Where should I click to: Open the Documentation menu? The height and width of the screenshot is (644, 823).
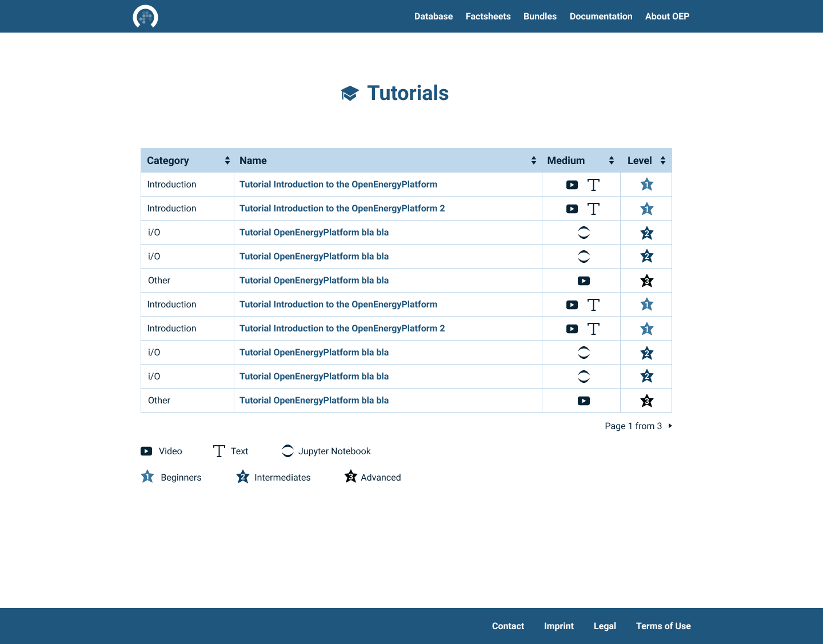pos(601,16)
